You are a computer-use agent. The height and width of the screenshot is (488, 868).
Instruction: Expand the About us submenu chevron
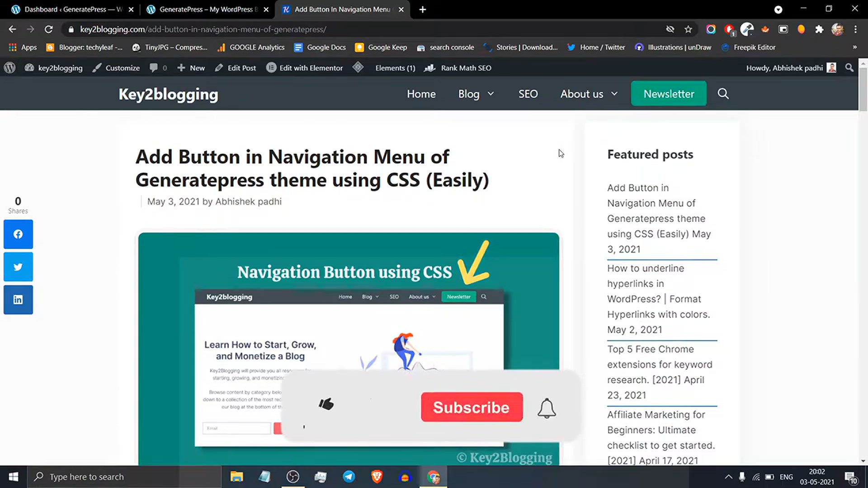tap(614, 94)
